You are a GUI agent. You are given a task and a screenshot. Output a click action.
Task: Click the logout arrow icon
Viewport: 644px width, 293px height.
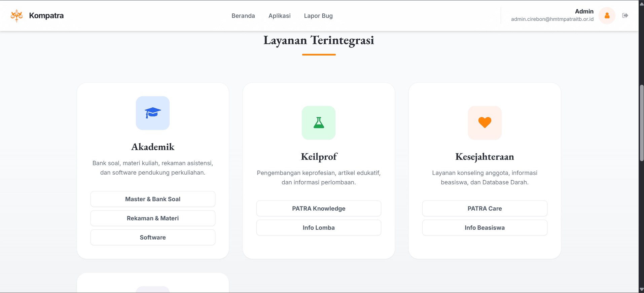click(x=625, y=15)
